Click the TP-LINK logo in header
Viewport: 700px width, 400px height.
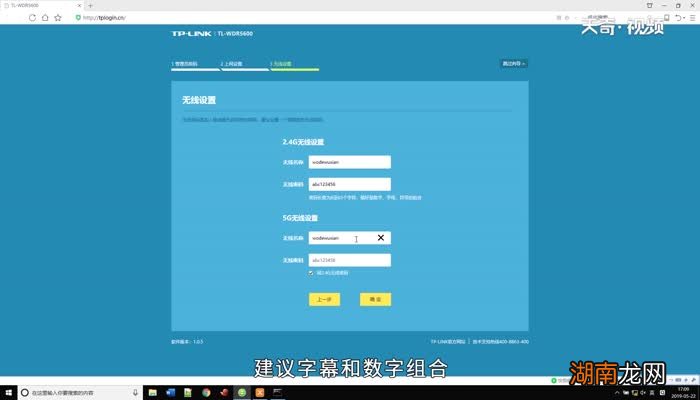(x=192, y=33)
